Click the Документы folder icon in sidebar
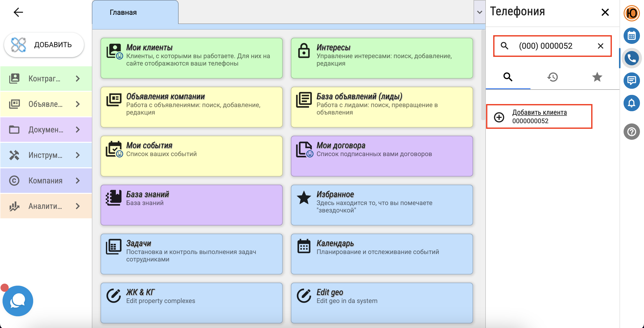Screen dimensions: 644x328 click(14, 130)
